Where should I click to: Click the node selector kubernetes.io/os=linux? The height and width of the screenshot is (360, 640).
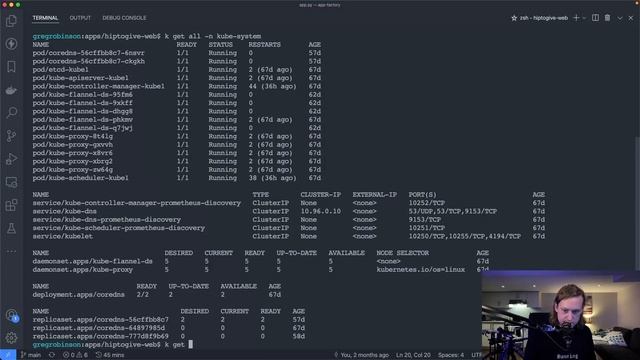coord(420,269)
